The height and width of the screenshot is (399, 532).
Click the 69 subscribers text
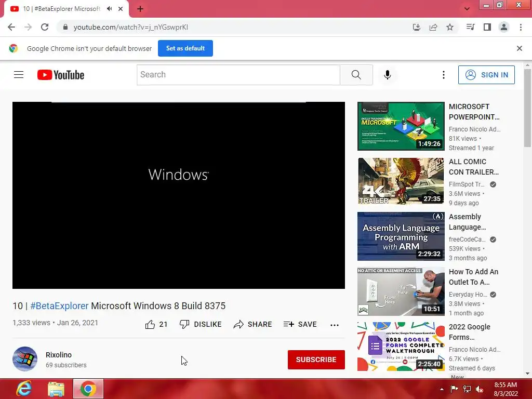[x=66, y=365]
